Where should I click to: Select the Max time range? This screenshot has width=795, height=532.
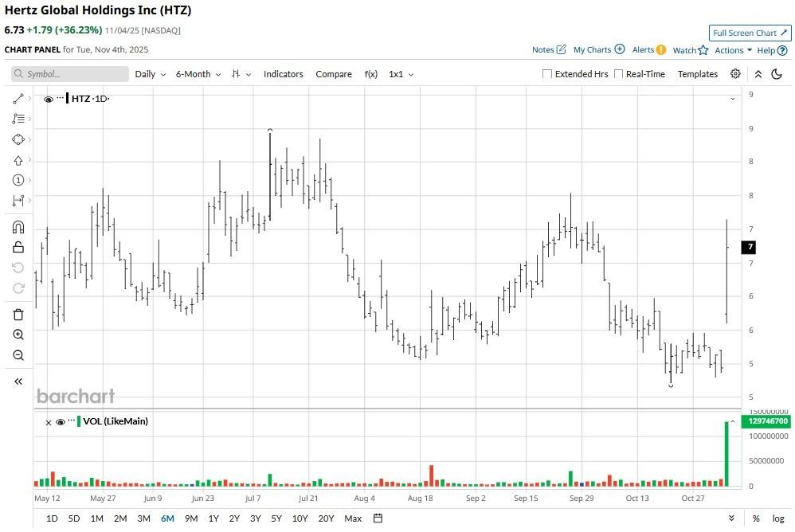pos(353,518)
